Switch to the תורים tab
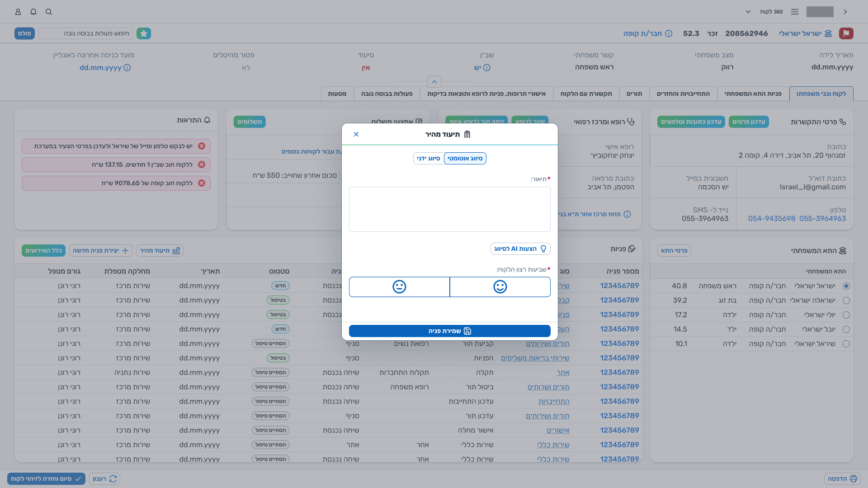868x488 pixels. point(634,94)
